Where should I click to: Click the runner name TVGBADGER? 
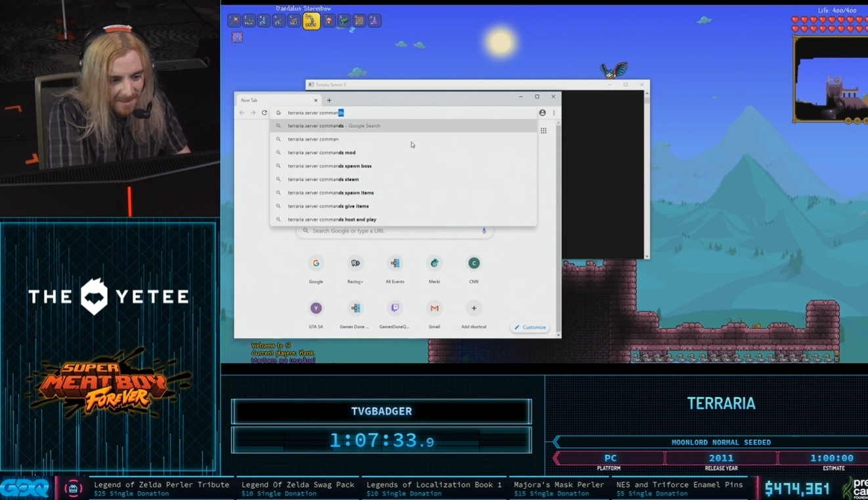tap(381, 411)
